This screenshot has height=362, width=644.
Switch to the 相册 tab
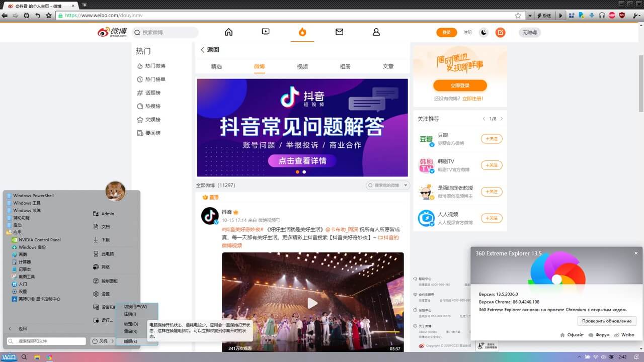[345, 66]
